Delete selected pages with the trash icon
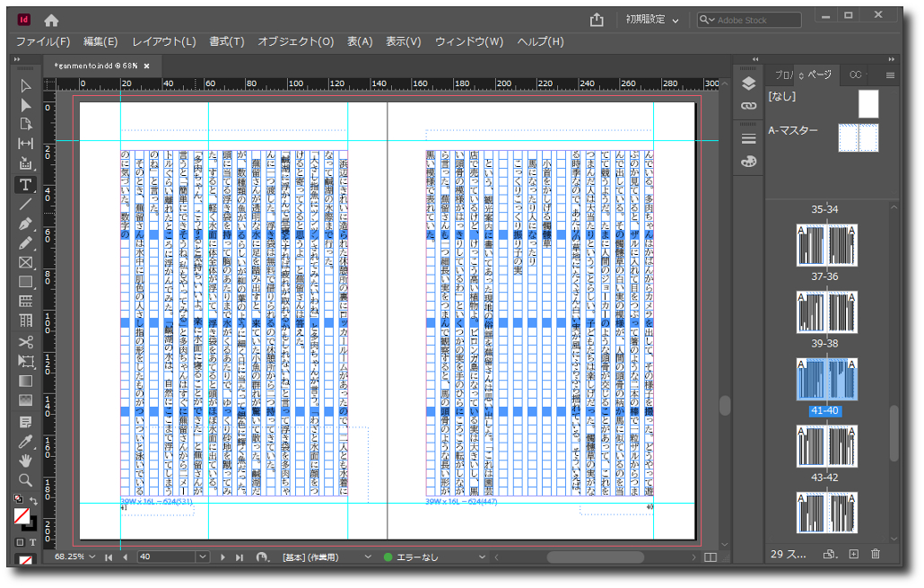The width and height of the screenshot is (924, 588). point(876,555)
